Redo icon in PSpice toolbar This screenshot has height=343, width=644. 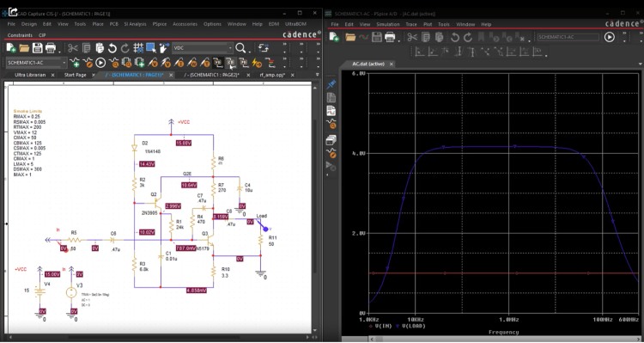tap(468, 37)
